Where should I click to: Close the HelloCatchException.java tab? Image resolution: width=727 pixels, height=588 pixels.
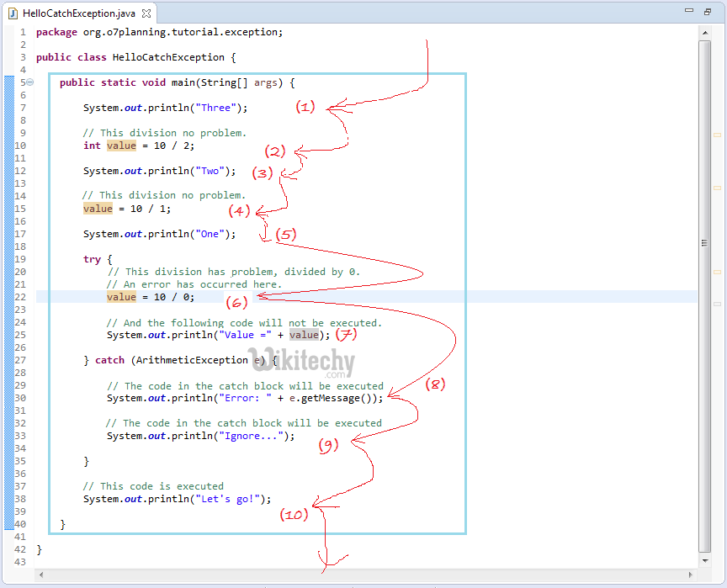(x=146, y=14)
